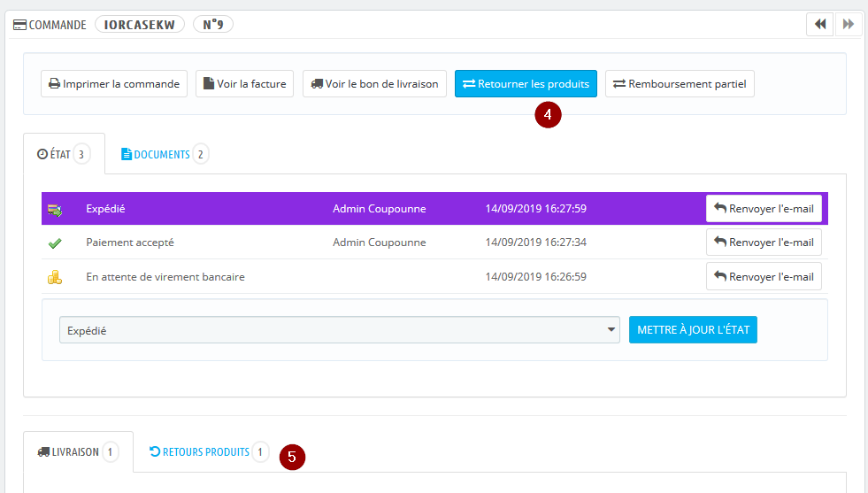
Task: Click the credit card icon beside COMMANDE
Action: pyautogui.click(x=19, y=25)
